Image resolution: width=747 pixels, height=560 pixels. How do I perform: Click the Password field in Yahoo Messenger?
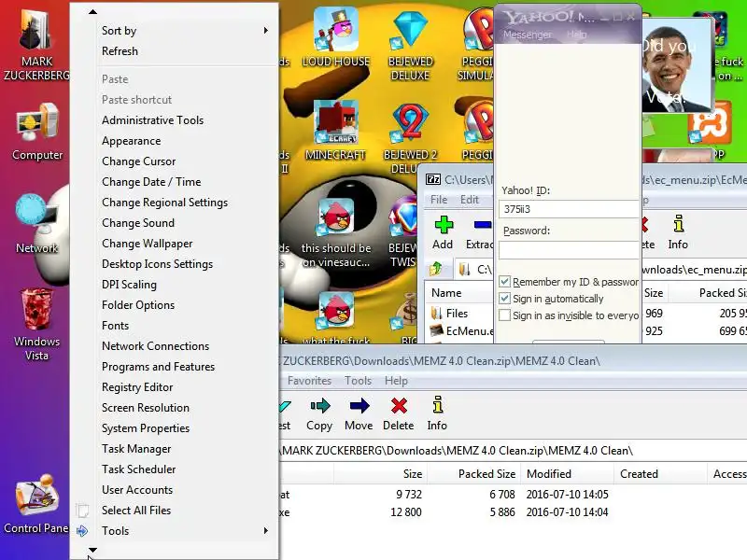(569, 250)
